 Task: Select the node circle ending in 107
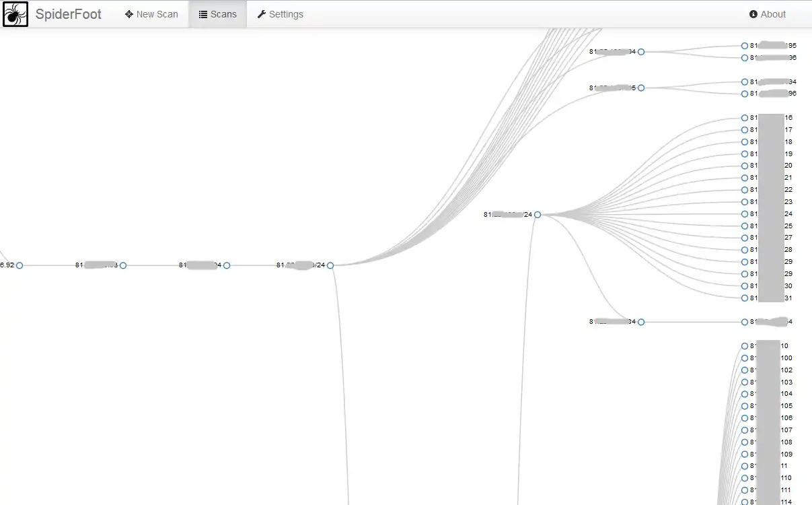[745, 430]
